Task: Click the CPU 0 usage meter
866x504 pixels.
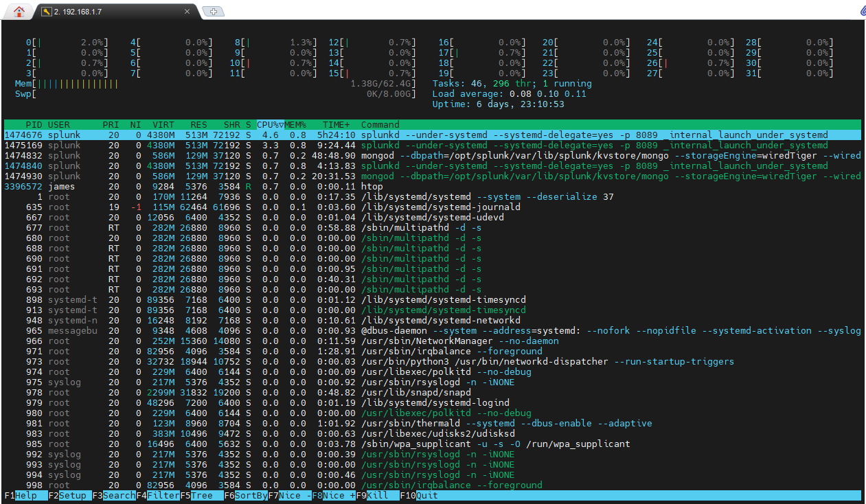Action: (x=67, y=43)
